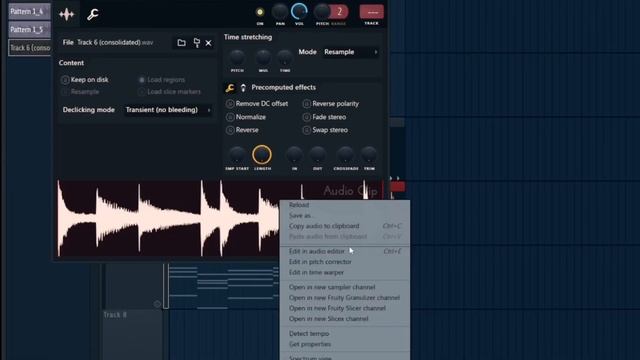Choose Edit in audio editor
Viewport: 640px width, 360px height.
click(345, 251)
